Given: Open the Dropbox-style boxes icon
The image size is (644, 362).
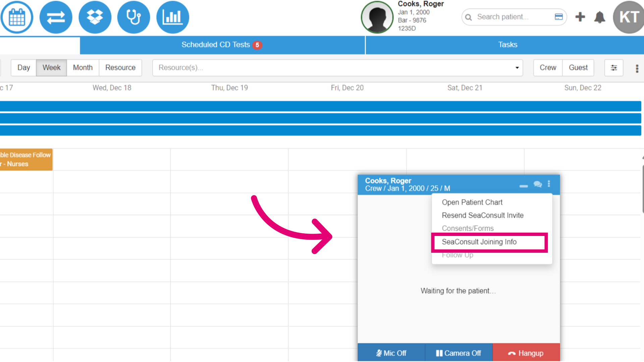Looking at the screenshot, I should click(95, 17).
